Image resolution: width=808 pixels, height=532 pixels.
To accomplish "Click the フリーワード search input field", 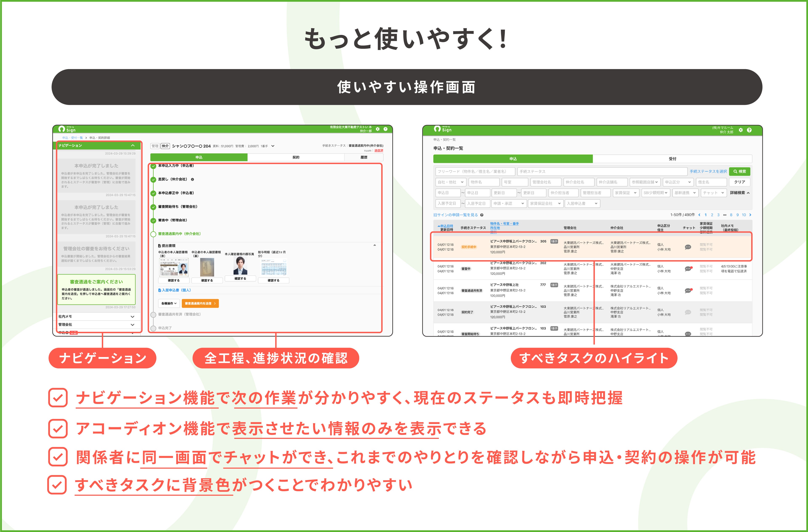I will point(475,171).
